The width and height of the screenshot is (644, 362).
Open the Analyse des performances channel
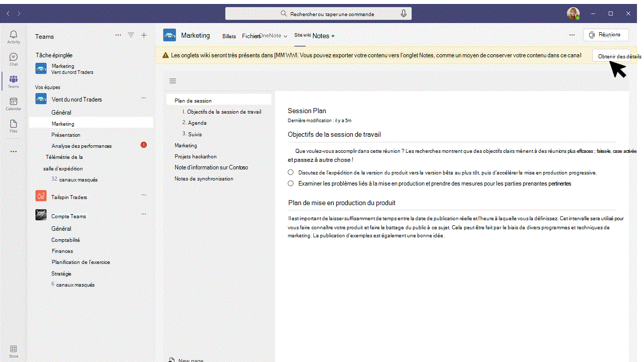[82, 146]
